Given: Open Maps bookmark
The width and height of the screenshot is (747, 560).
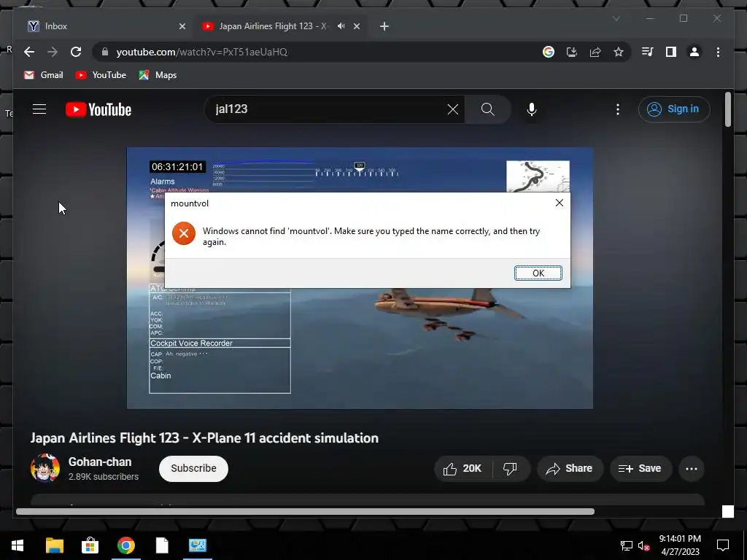Looking at the screenshot, I should click(158, 75).
